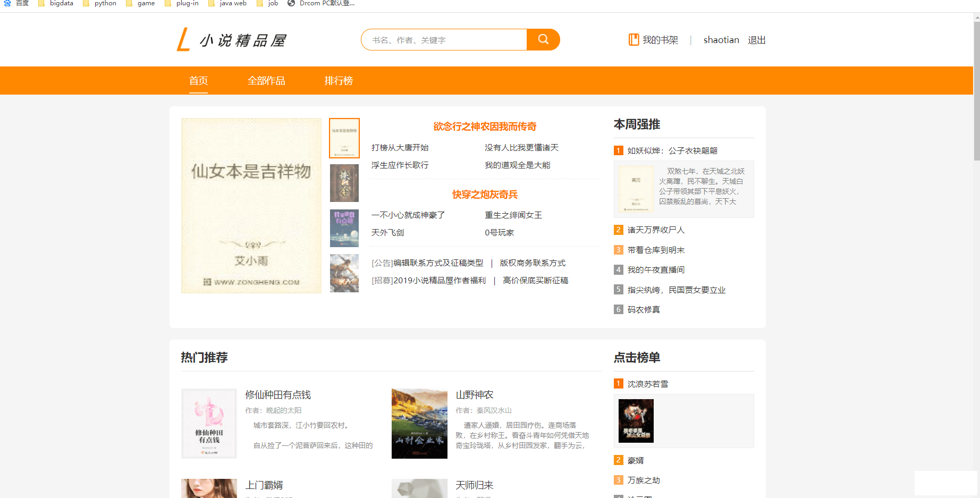Click the 点击榜单 top book cover

pyautogui.click(x=636, y=421)
